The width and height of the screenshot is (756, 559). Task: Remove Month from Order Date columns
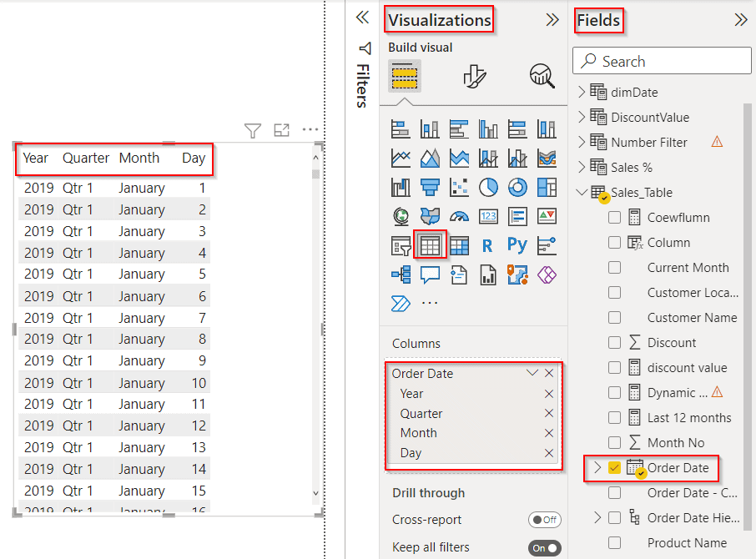(x=549, y=433)
